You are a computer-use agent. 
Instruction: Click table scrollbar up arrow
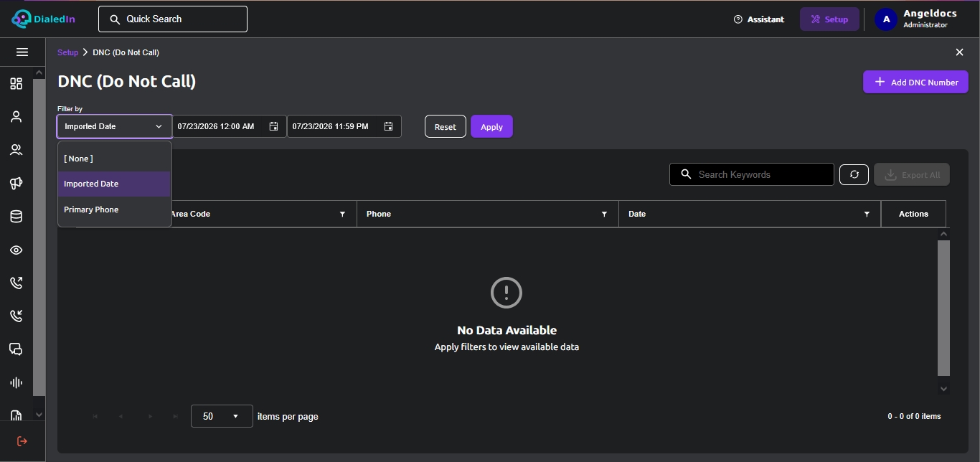point(943,234)
